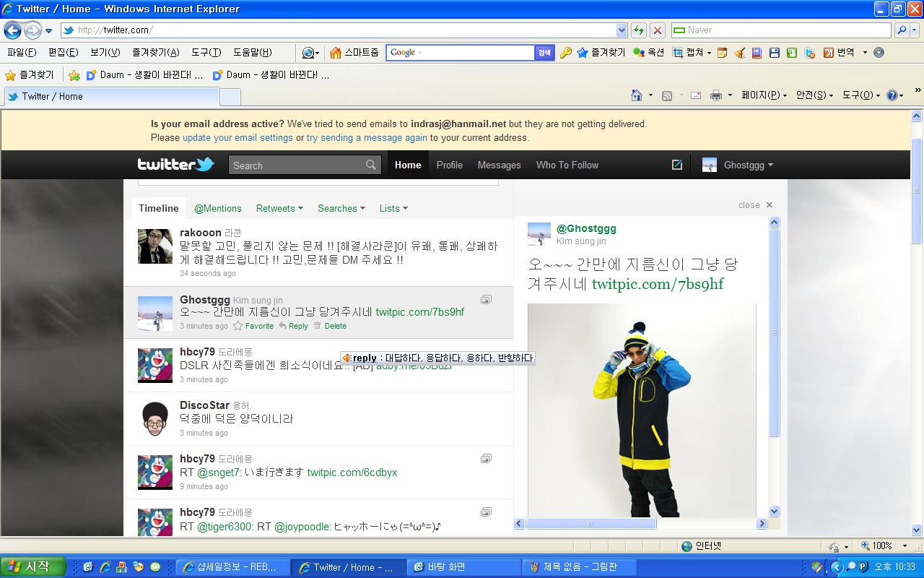Click the 즐겨찾기 star icon in Google toolbar
This screenshot has width=924, height=578.
583,53
